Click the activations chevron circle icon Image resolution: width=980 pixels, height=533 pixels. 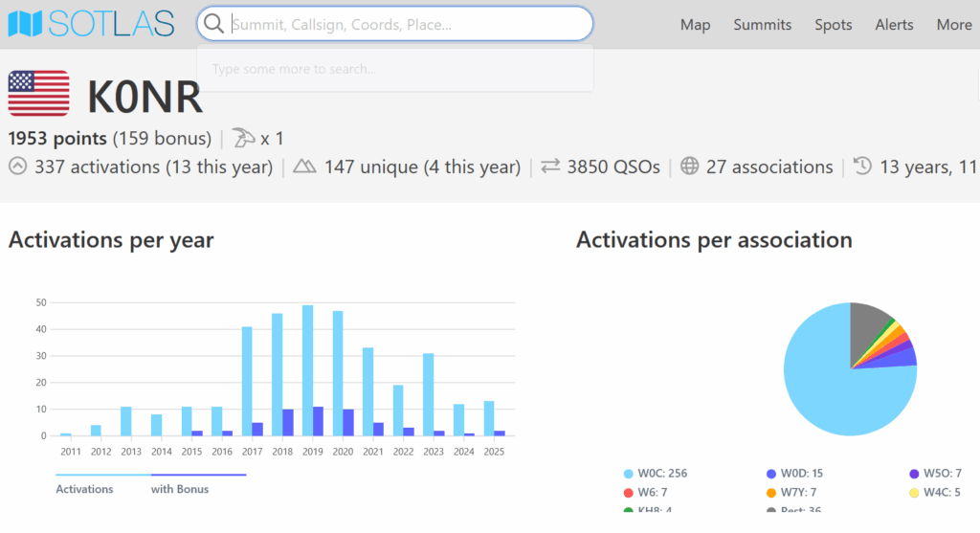(x=18, y=167)
